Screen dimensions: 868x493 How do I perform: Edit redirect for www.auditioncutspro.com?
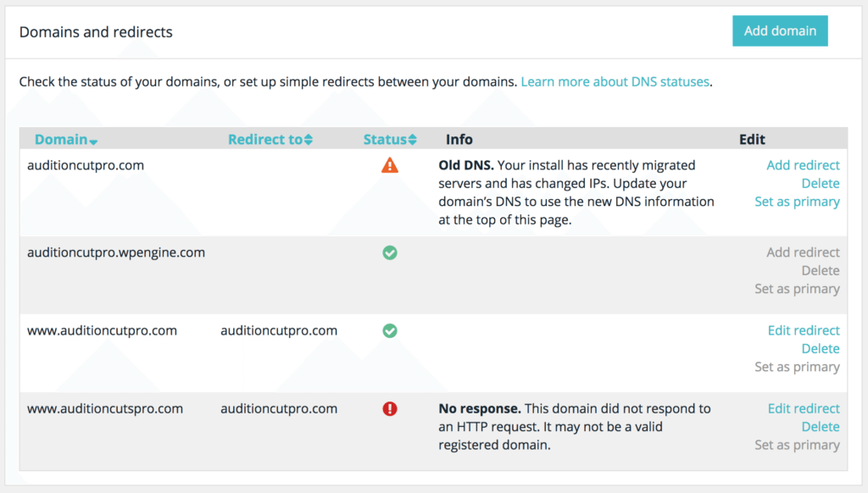click(804, 408)
